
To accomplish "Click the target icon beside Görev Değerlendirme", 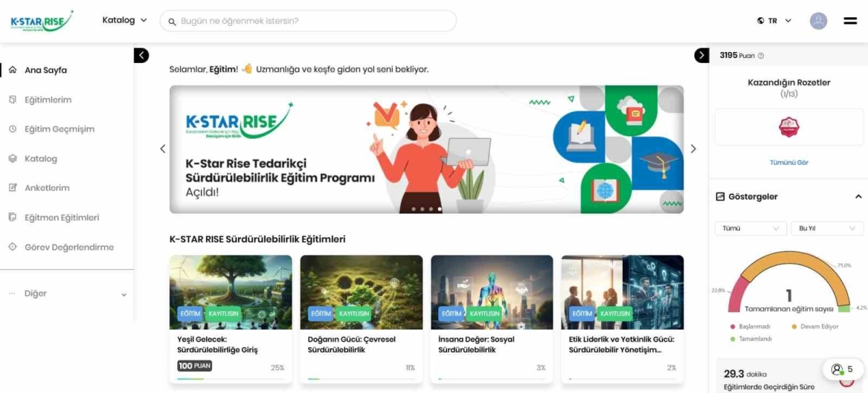I will (12, 247).
